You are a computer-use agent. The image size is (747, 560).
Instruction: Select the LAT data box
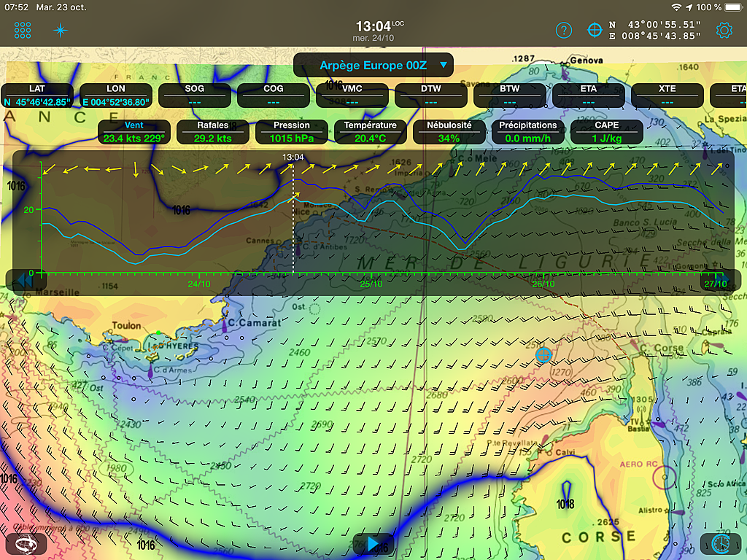pos(37,96)
